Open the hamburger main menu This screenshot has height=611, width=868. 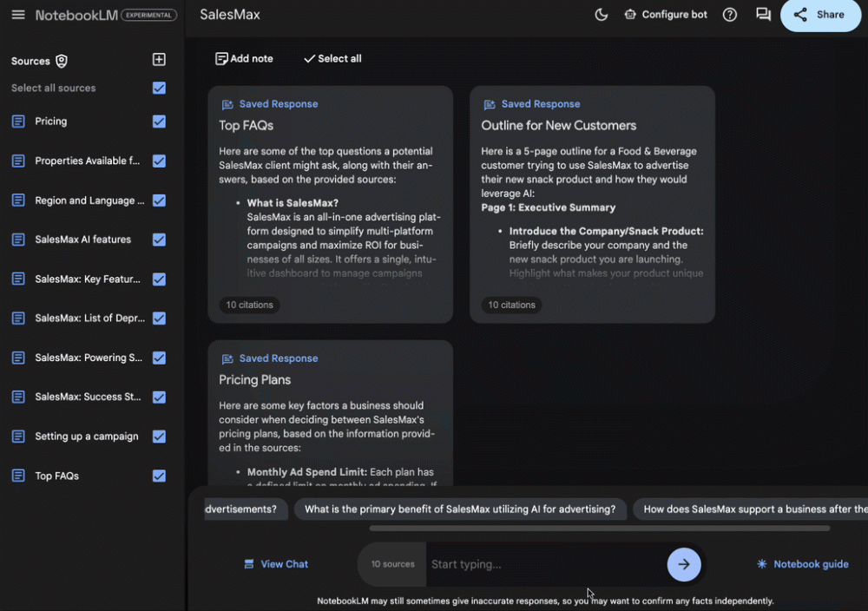click(x=18, y=15)
